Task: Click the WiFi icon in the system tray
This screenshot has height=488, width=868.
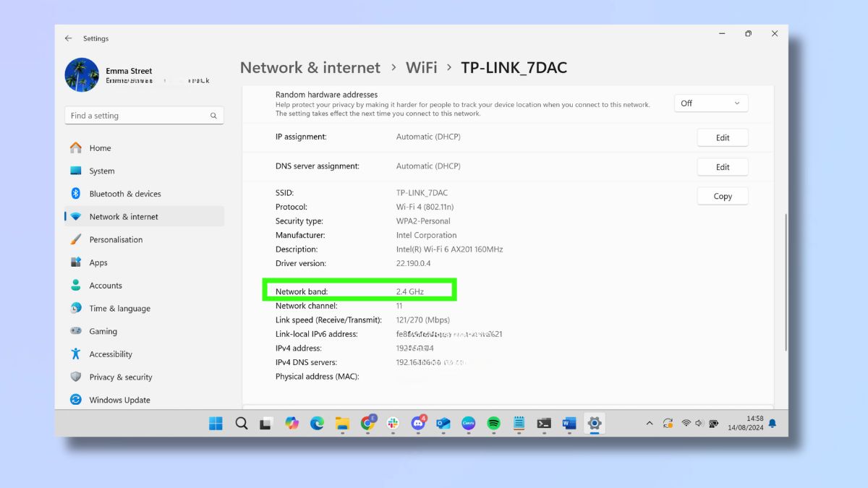Action: click(686, 424)
